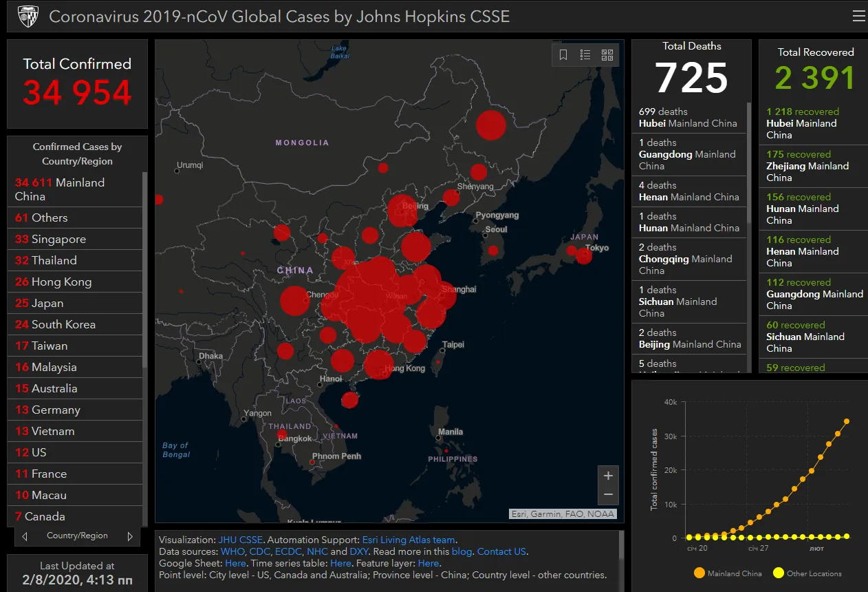This screenshot has width=868, height=592.
Task: Toggle Other Locations series in chart legend
Action: (x=807, y=573)
